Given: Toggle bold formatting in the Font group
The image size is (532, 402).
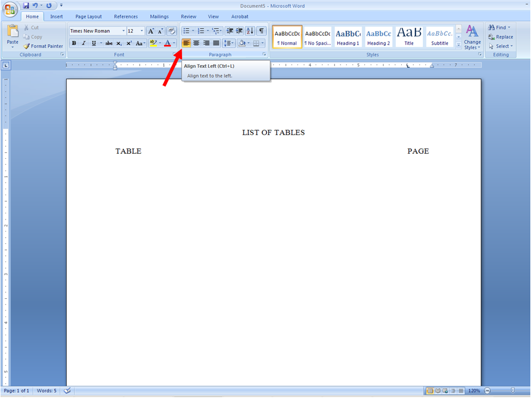Looking at the screenshot, I should (x=73, y=42).
